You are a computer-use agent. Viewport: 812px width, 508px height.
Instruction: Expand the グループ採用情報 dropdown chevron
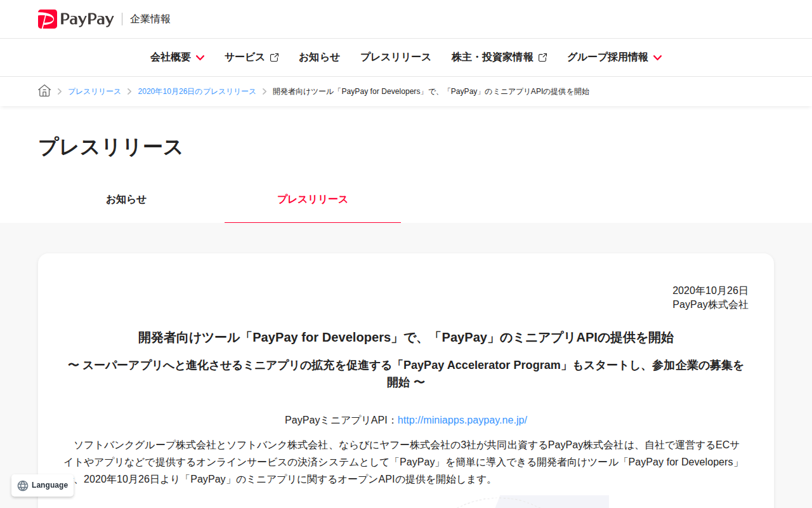tap(657, 58)
